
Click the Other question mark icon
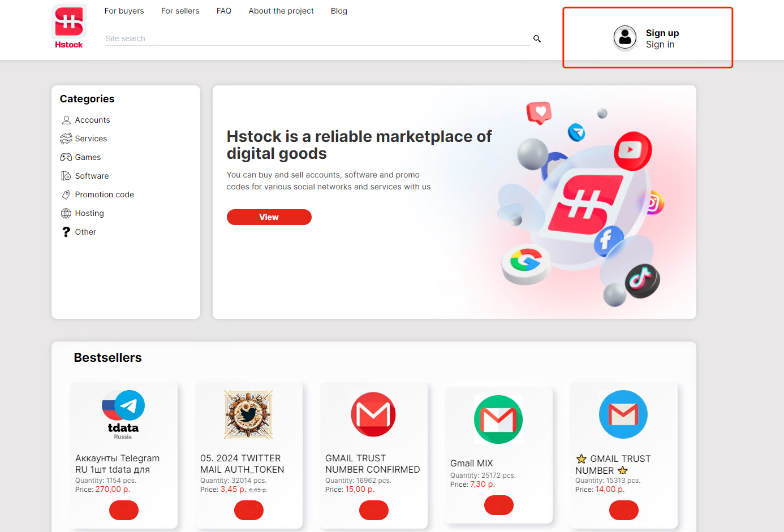coord(66,232)
